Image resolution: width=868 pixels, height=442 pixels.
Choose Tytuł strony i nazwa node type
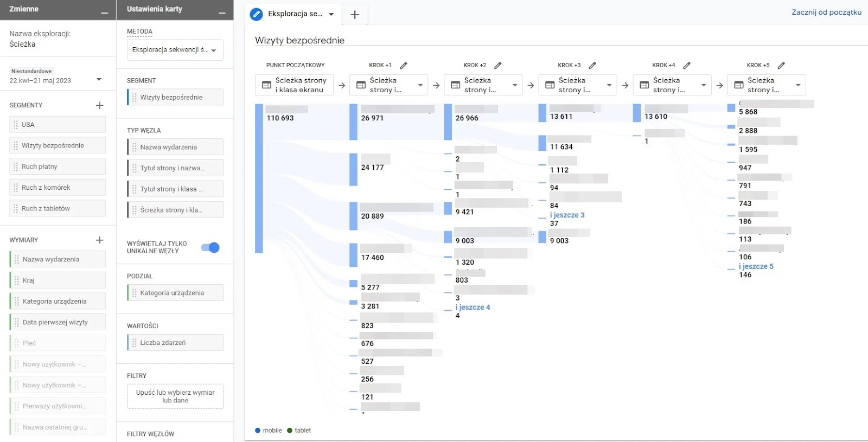coord(175,168)
